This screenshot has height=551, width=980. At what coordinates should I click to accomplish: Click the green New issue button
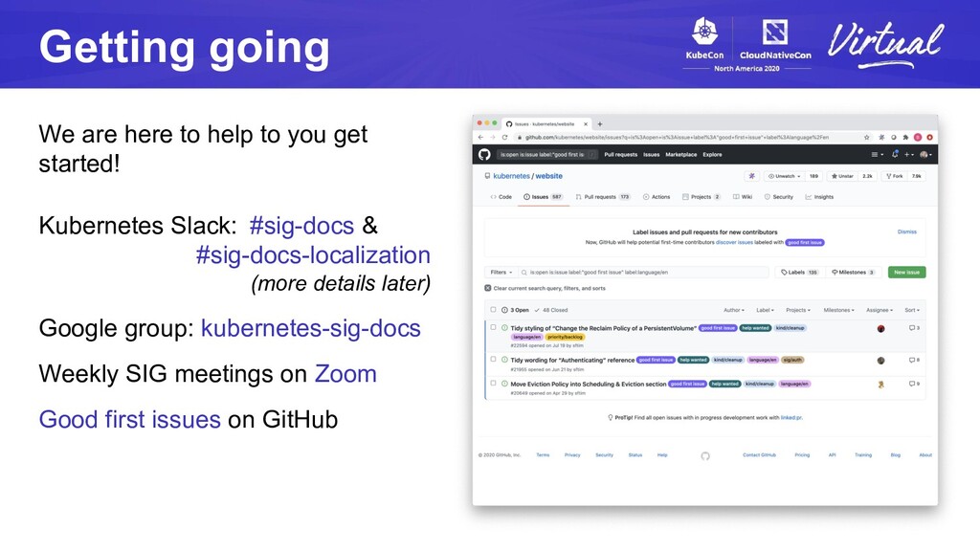pos(906,273)
